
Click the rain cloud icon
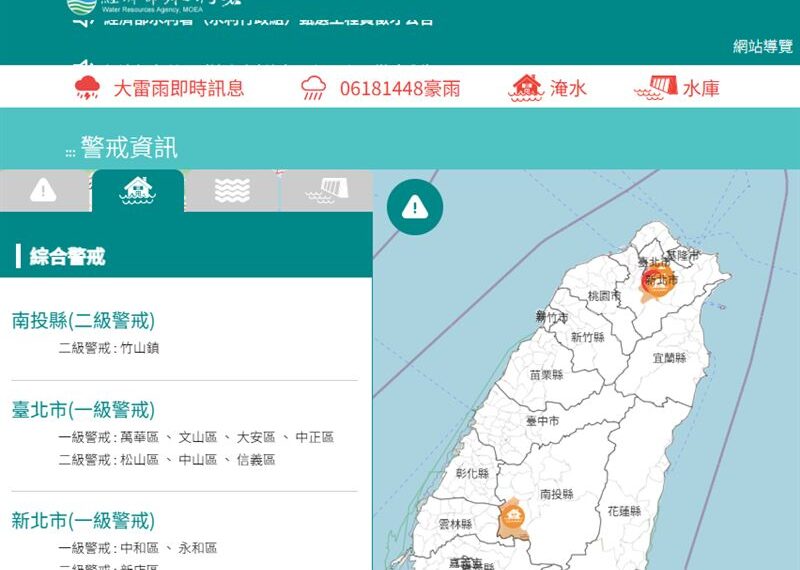[313, 88]
